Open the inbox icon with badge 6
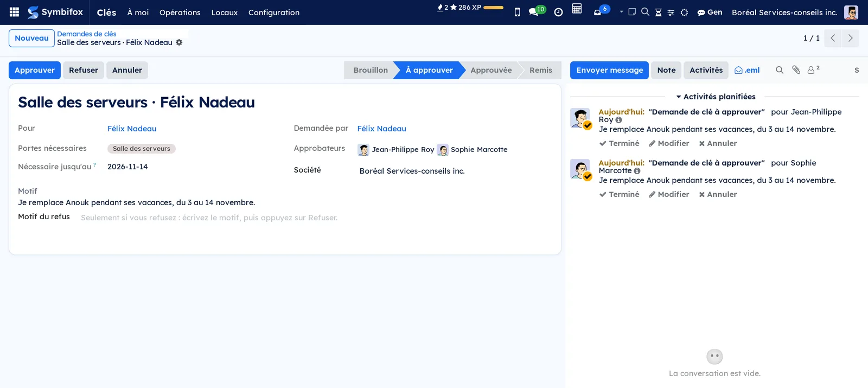 [x=601, y=11]
